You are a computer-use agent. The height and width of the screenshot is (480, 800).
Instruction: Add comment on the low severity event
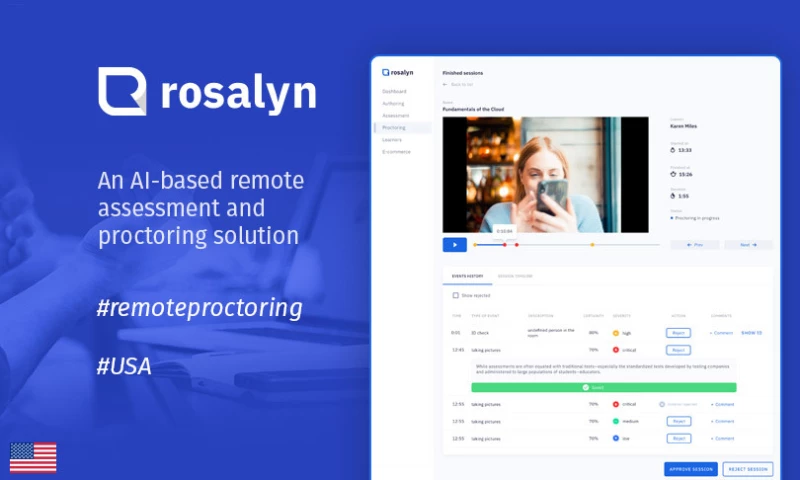pyautogui.click(x=722, y=439)
